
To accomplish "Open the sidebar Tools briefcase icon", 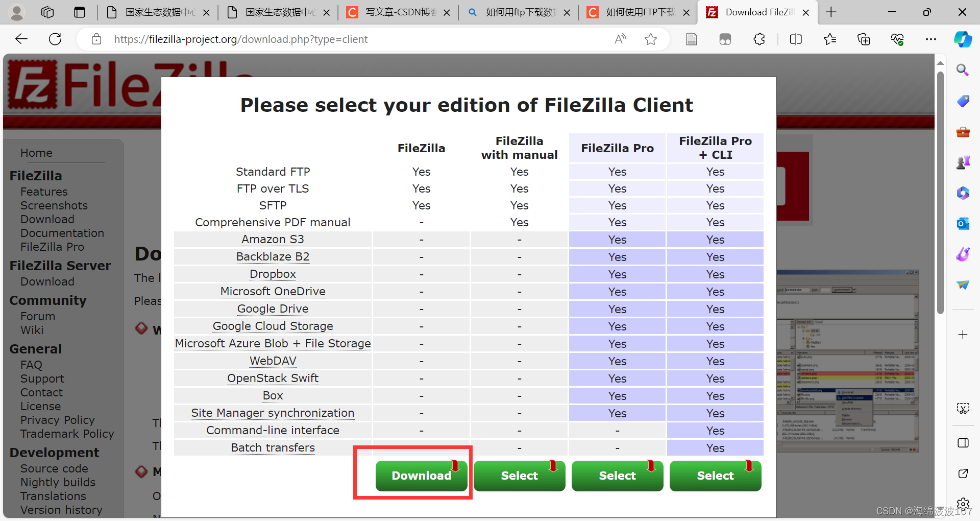I will [x=963, y=132].
